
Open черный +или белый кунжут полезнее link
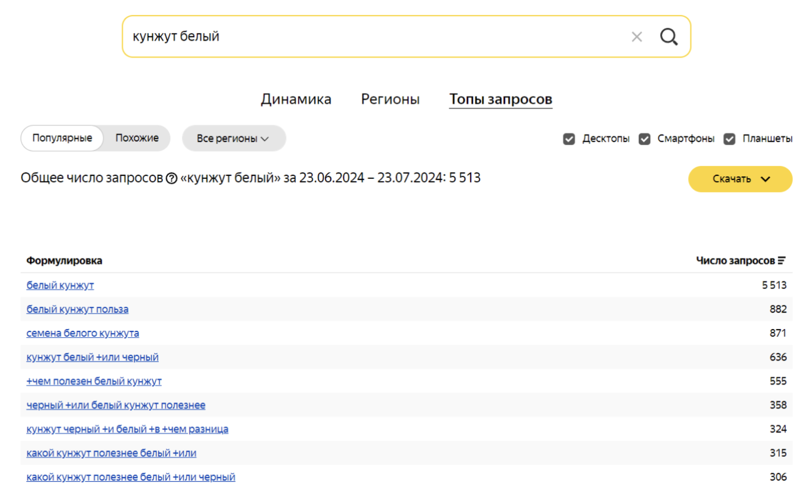pyautogui.click(x=116, y=405)
